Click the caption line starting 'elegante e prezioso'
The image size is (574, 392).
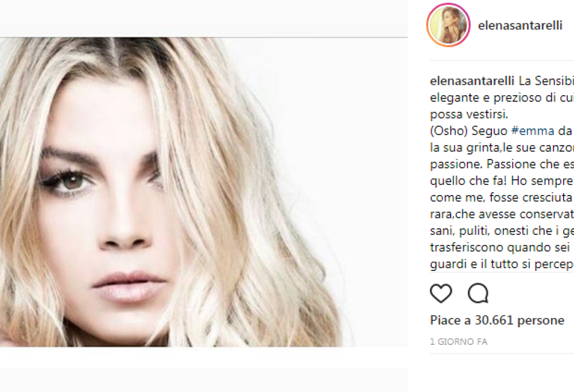[x=502, y=98]
